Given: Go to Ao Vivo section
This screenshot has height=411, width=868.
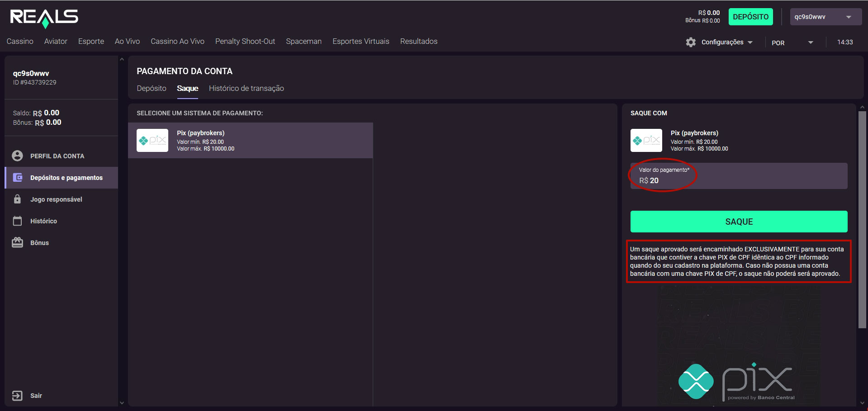Looking at the screenshot, I should coord(127,41).
